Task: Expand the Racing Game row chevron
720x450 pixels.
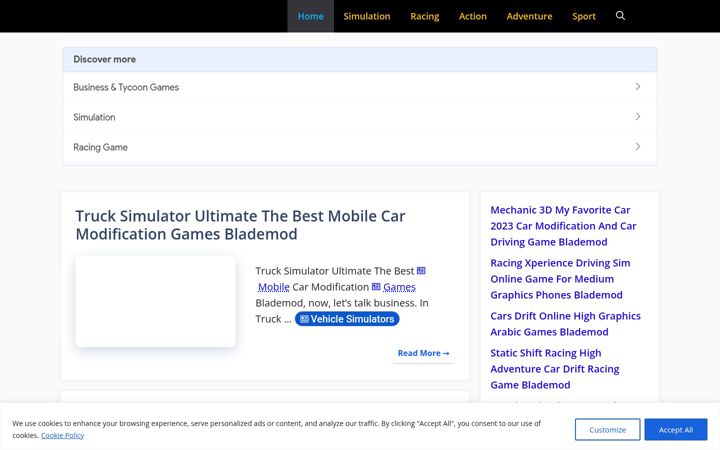Action: coord(638,147)
